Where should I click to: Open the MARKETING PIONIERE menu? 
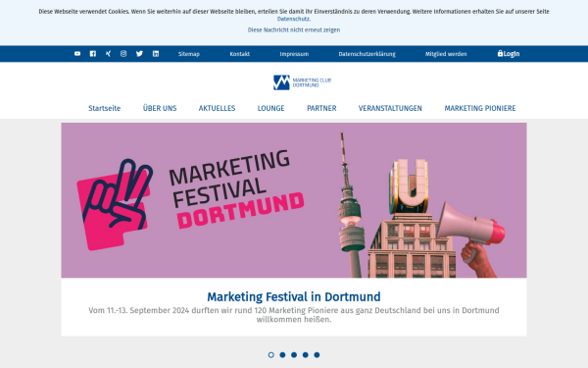tap(480, 108)
